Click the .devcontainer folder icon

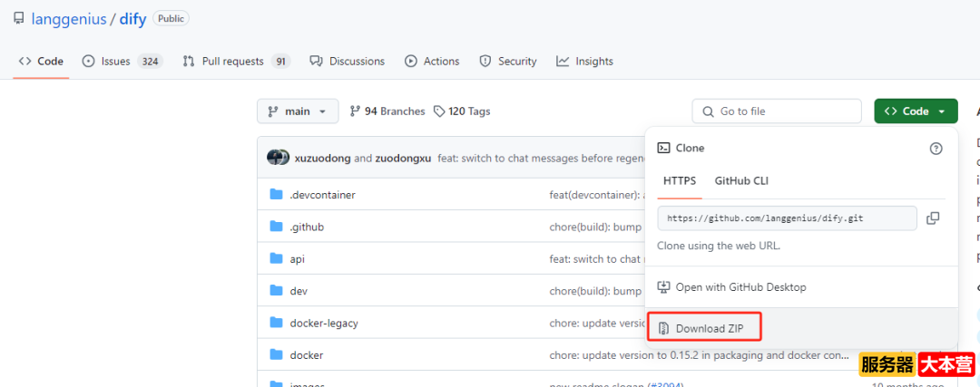click(x=277, y=195)
